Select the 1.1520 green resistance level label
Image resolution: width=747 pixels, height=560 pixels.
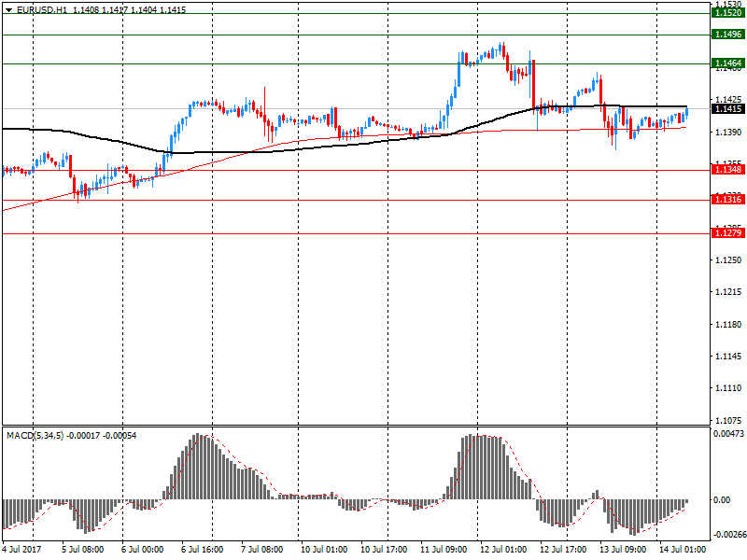click(727, 13)
